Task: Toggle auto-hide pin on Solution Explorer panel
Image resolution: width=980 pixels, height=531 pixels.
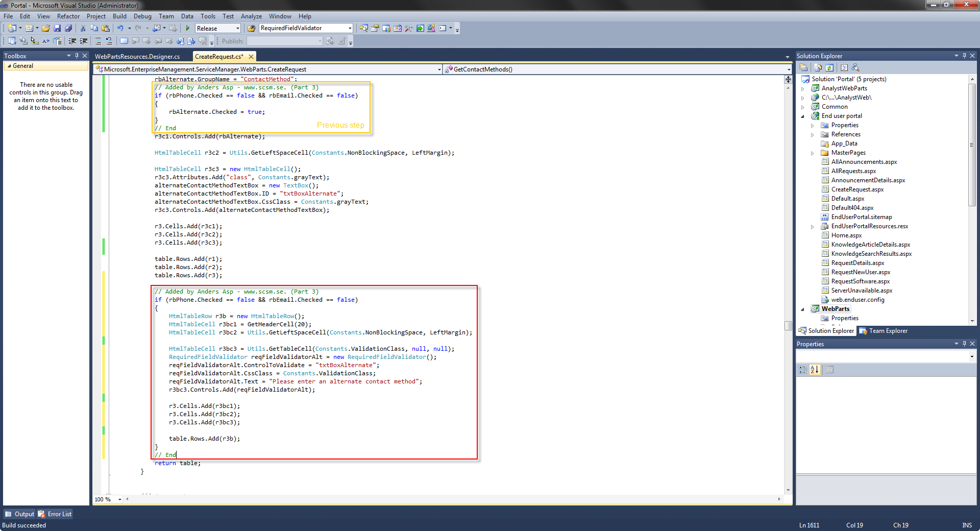Action: pos(964,56)
